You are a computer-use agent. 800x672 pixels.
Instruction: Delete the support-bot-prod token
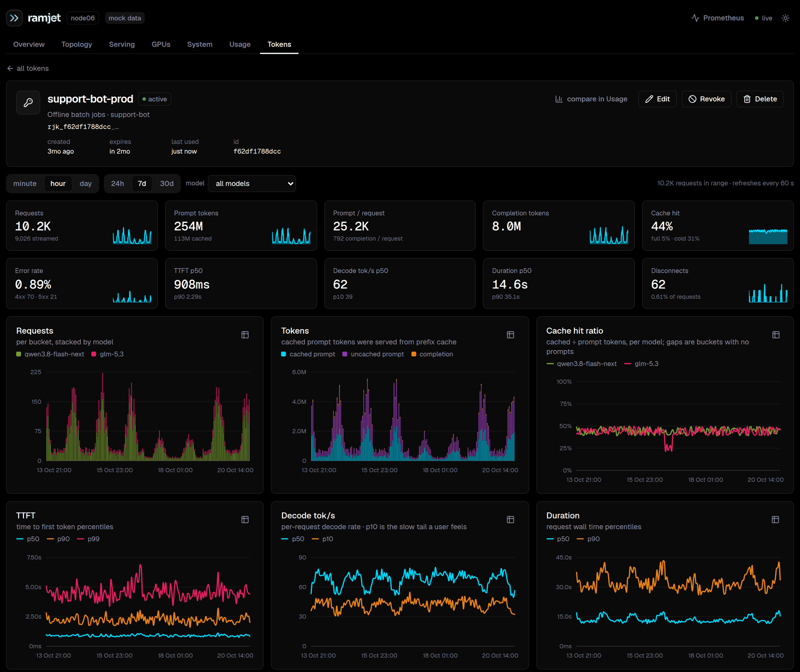760,99
